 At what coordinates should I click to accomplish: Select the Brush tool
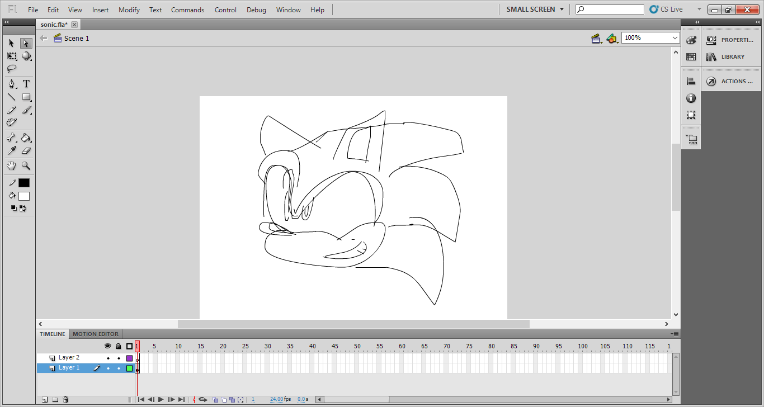click(x=26, y=110)
